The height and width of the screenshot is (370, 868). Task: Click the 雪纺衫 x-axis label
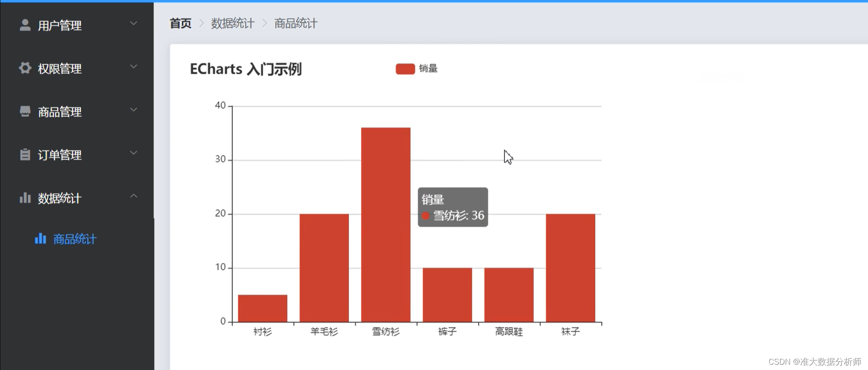point(386,331)
